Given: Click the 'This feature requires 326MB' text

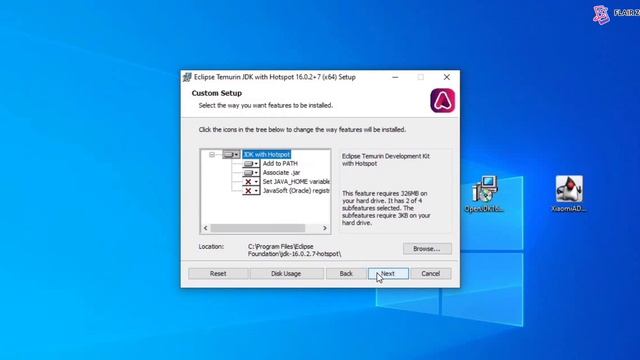Looking at the screenshot, I should [x=386, y=208].
